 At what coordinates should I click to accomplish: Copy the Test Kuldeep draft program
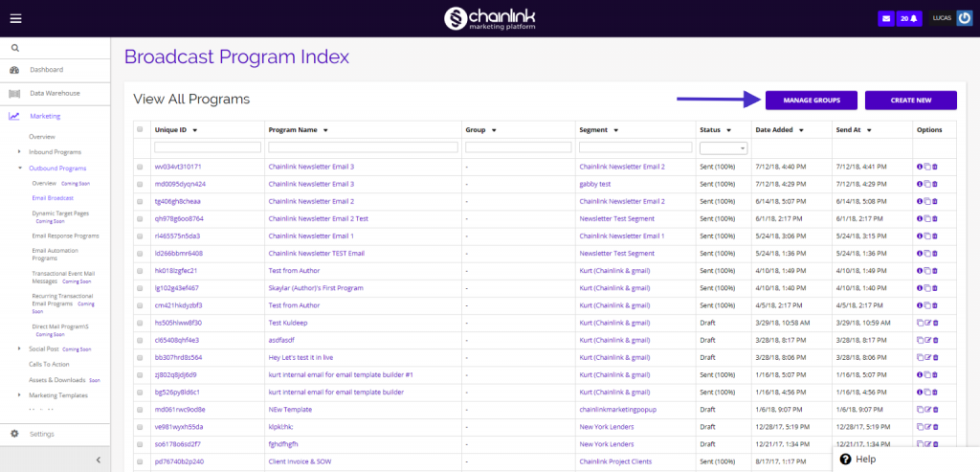tap(920, 323)
